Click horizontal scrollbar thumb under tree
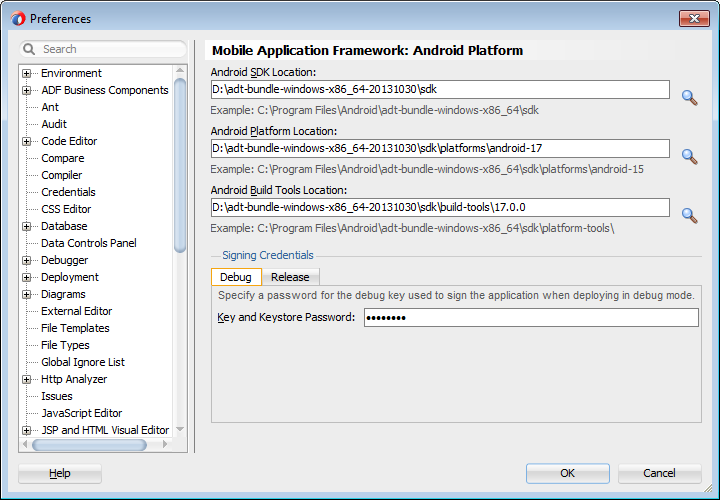The height and width of the screenshot is (500, 720). tap(90, 444)
